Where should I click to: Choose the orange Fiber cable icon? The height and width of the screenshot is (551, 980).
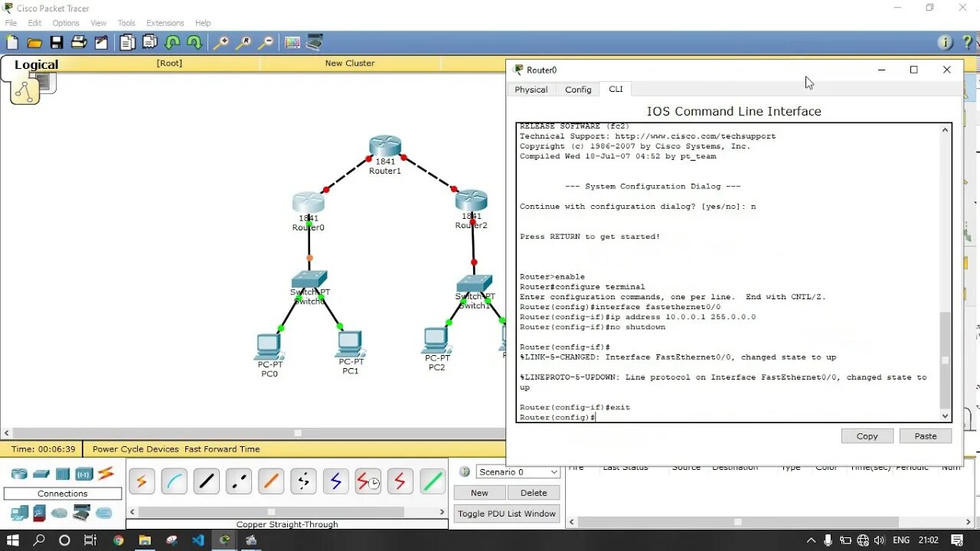click(x=271, y=481)
